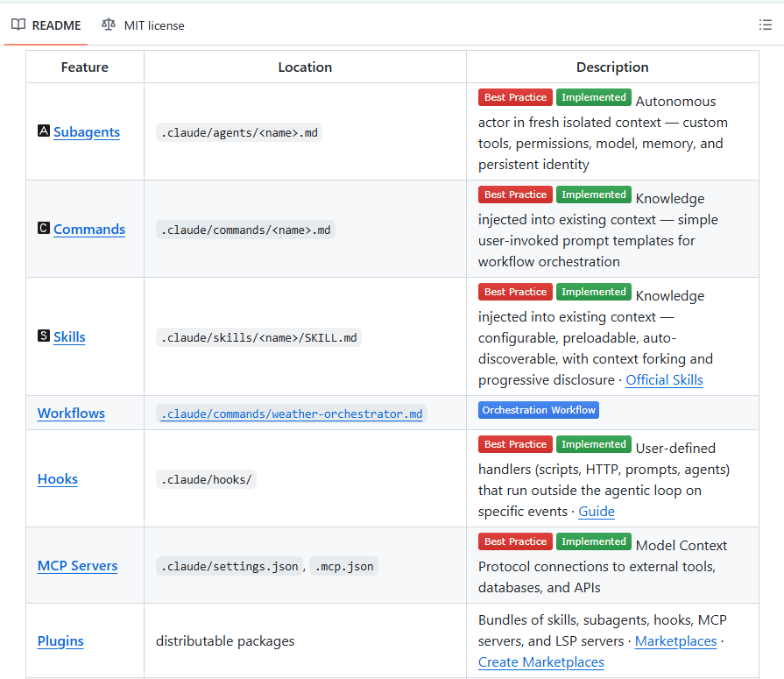Open the MCP Servers link
The image size is (784, 679).
coord(77,565)
